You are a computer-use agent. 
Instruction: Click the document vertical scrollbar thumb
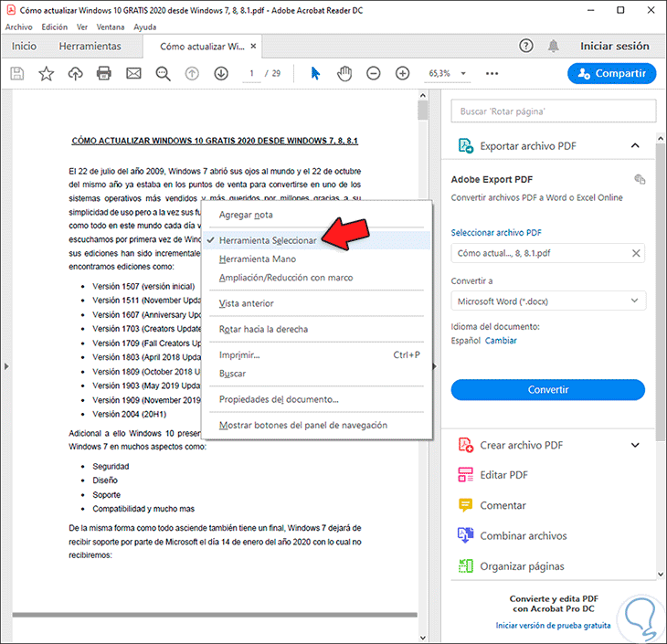point(422,111)
